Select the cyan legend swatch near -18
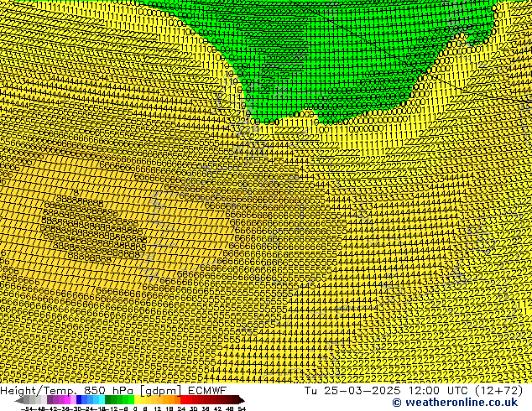This screenshot has height=411, width=532. point(102,400)
